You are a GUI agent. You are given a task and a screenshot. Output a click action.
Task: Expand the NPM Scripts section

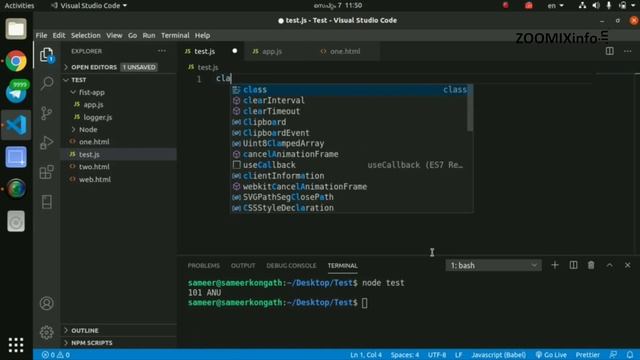coord(91,342)
